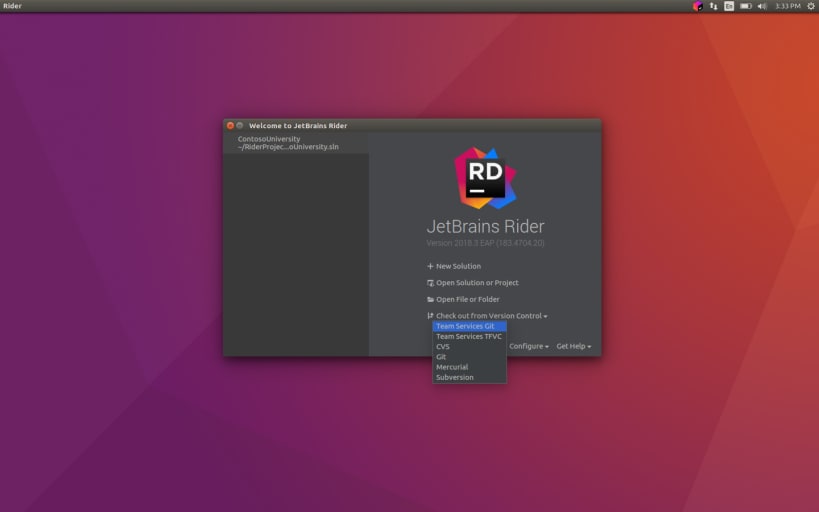Select Team Services Git from checkout menu
819x512 pixels.
(x=470, y=326)
